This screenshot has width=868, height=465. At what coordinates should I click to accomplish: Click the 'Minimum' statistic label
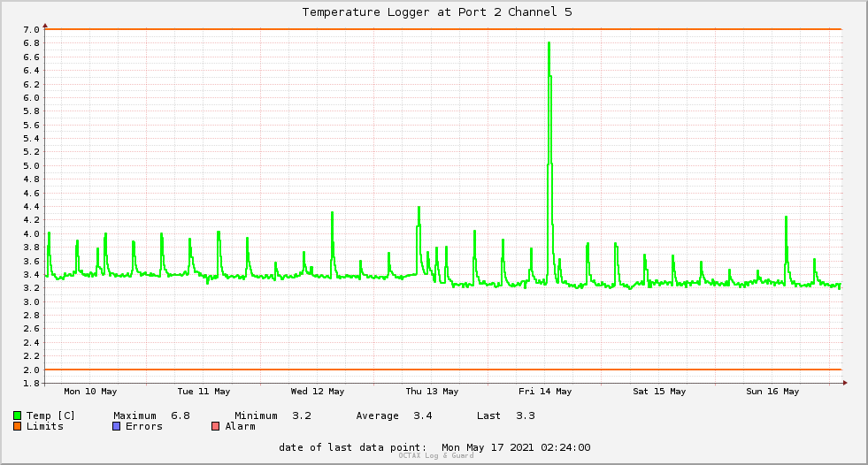pyautogui.click(x=257, y=415)
